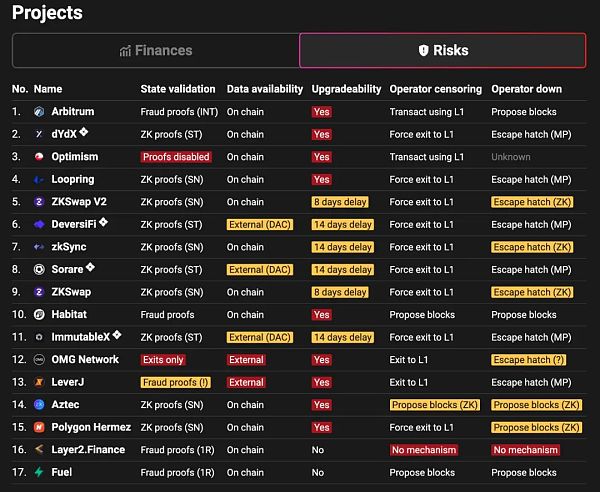Open the Habitat project name link
The width and height of the screenshot is (600, 492).
(69, 315)
